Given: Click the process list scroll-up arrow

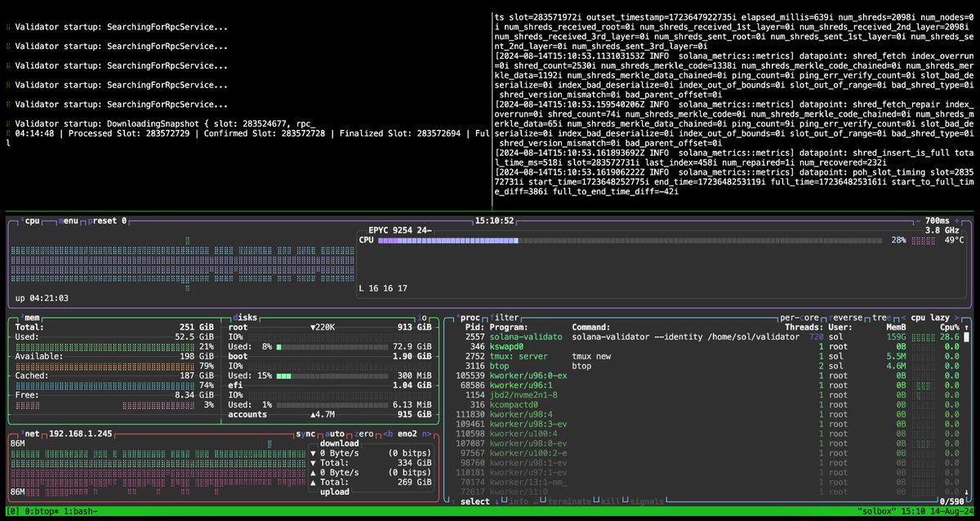Looking at the screenshot, I should tap(964, 327).
